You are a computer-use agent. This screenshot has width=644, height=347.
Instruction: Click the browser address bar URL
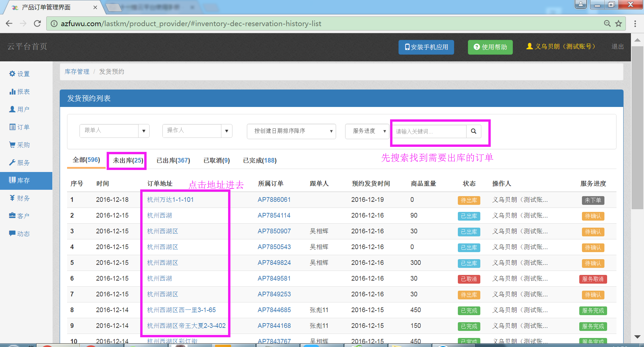(191, 23)
